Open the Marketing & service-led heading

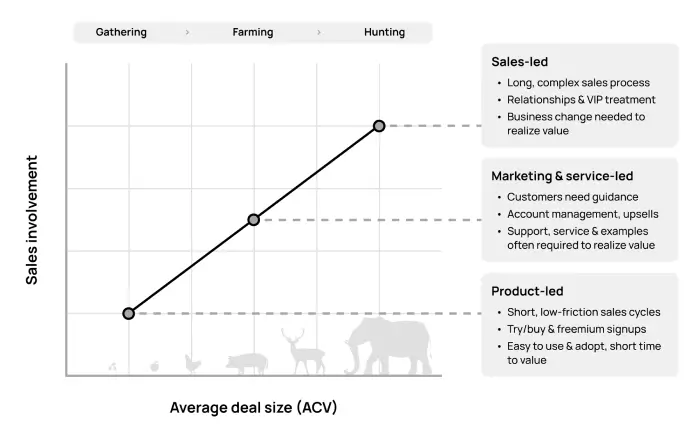pyautogui.click(x=562, y=176)
